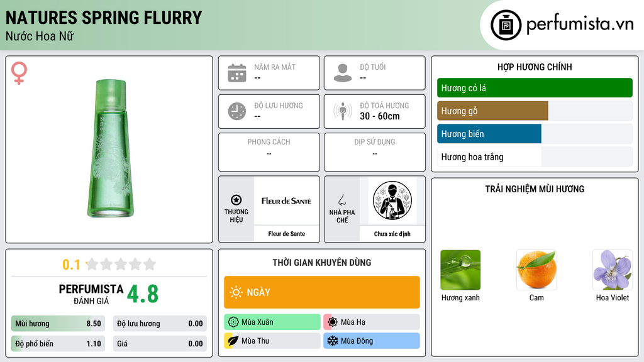This screenshot has width=644, height=362.
Task: Click the Độ lưu hương 0.00 score bar
Action: 160,324
